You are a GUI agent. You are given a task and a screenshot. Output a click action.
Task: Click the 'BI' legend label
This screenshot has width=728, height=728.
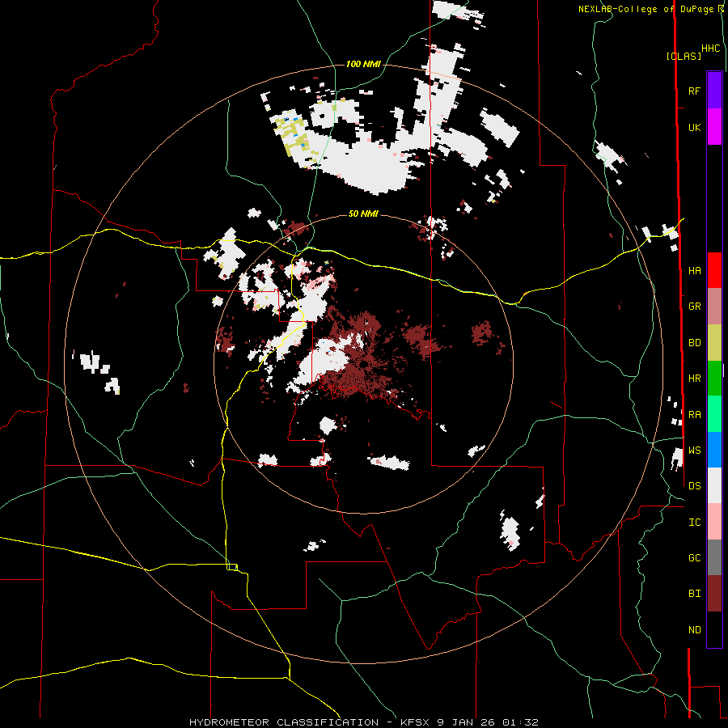[694, 594]
